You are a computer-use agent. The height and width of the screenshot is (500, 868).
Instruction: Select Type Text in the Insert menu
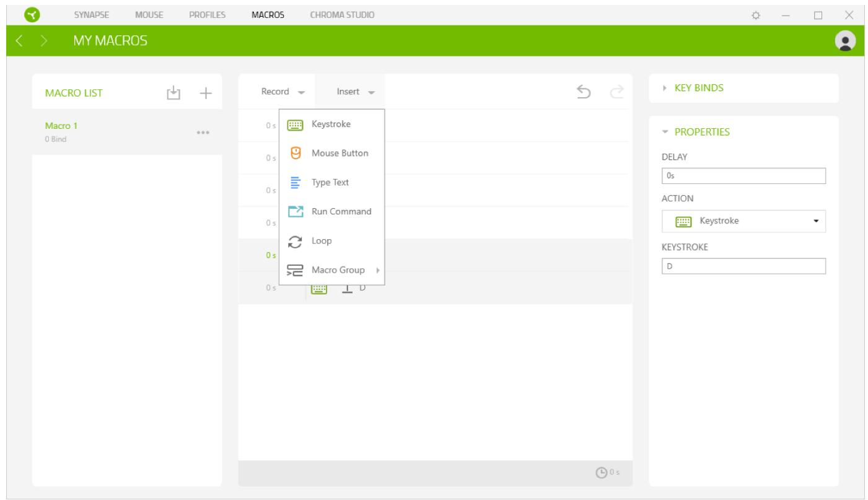[332, 182]
